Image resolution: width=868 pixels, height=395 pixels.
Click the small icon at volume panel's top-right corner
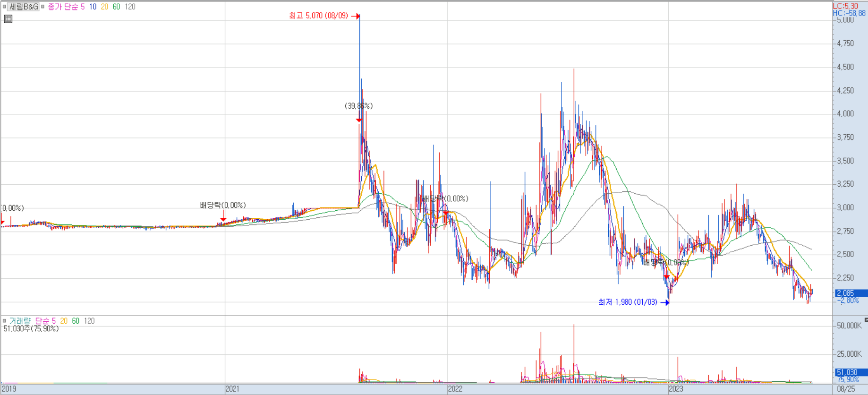pyautogui.click(x=866, y=320)
